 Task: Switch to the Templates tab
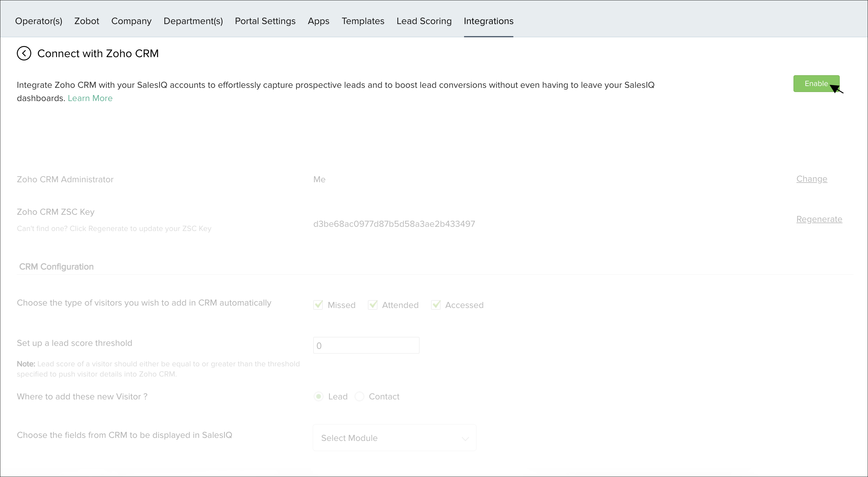pos(363,21)
